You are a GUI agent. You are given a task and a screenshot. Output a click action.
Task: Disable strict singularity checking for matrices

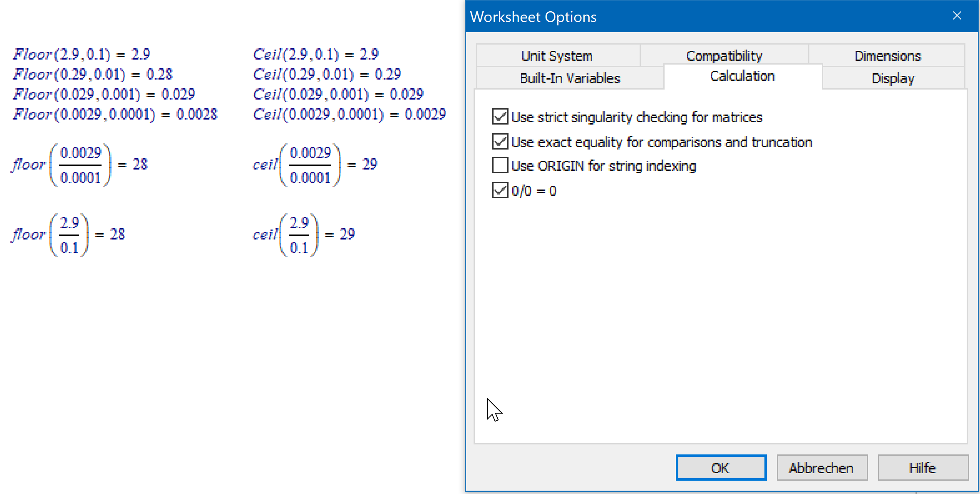pos(500,117)
